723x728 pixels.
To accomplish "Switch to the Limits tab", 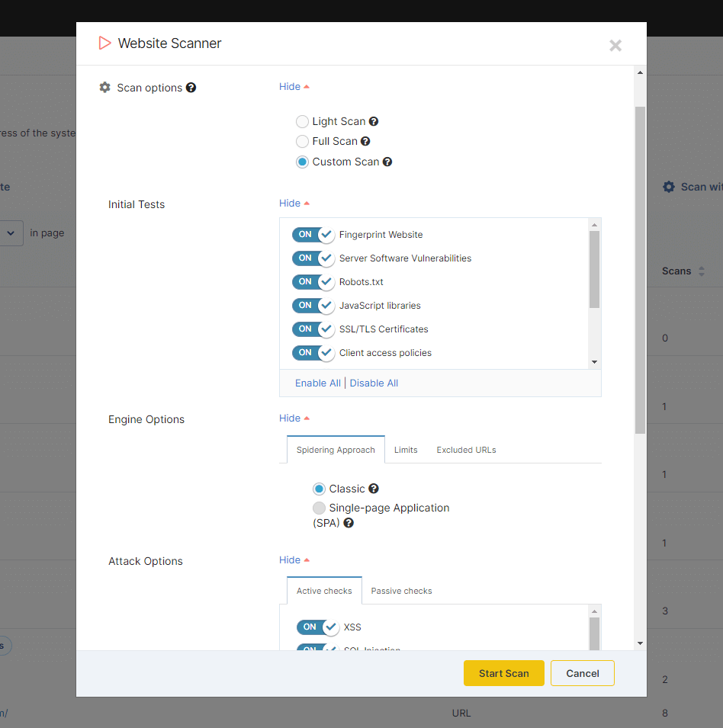I will coord(406,450).
